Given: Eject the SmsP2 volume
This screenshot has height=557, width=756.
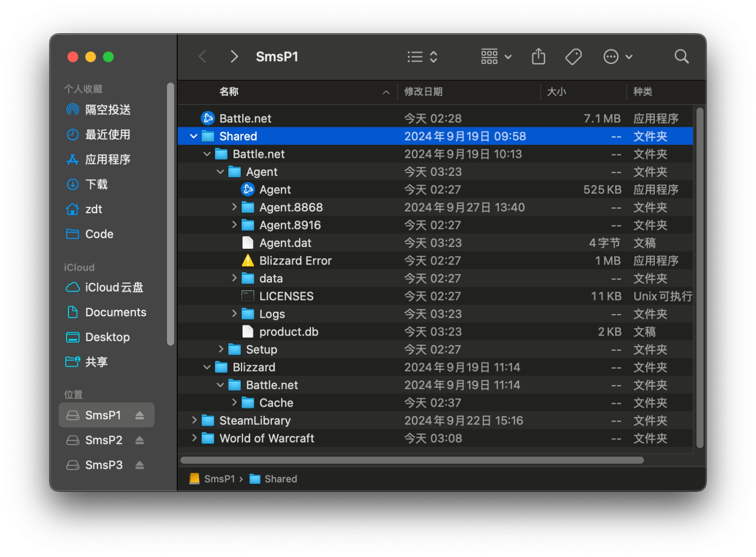Looking at the screenshot, I should point(139,440).
